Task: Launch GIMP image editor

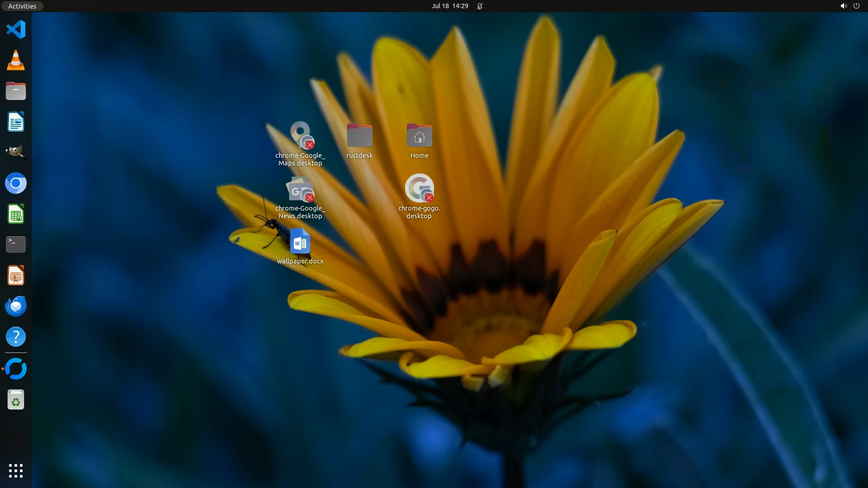Action: 16,152
